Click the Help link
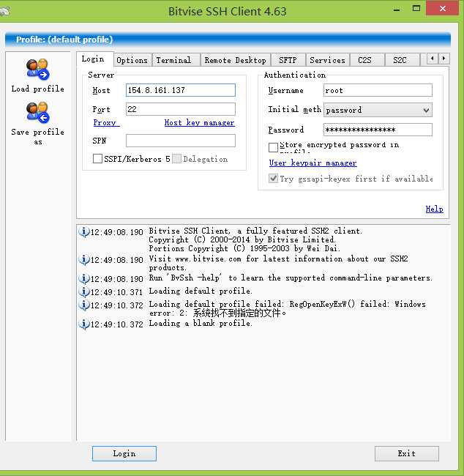Image resolution: width=464 pixels, height=476 pixels. pos(434,209)
